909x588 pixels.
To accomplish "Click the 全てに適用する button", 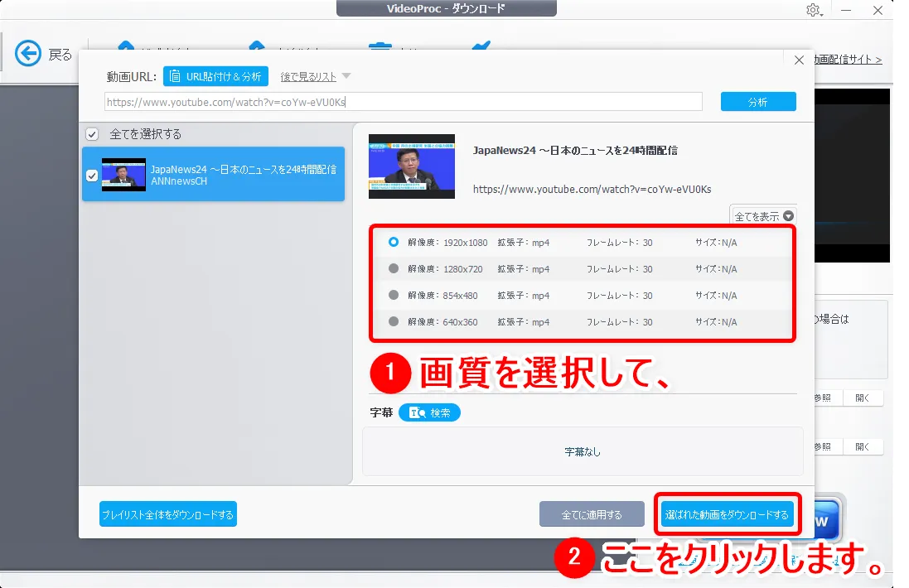I will coord(592,514).
